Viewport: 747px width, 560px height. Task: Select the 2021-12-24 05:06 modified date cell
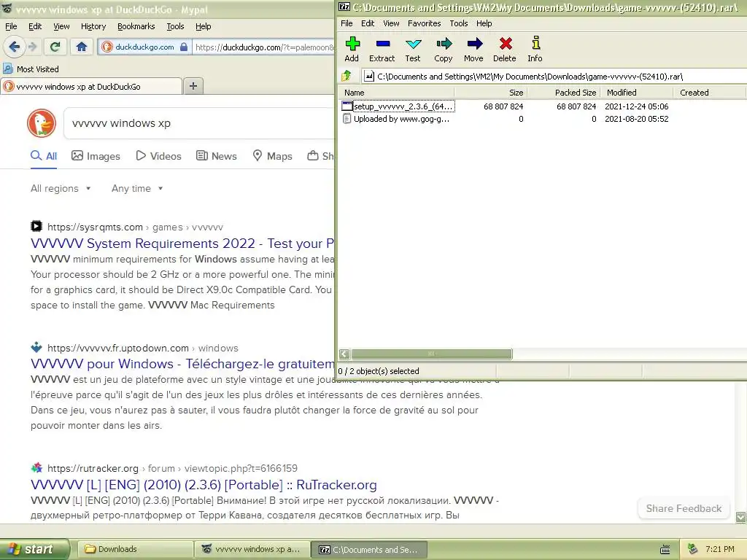tap(636, 106)
